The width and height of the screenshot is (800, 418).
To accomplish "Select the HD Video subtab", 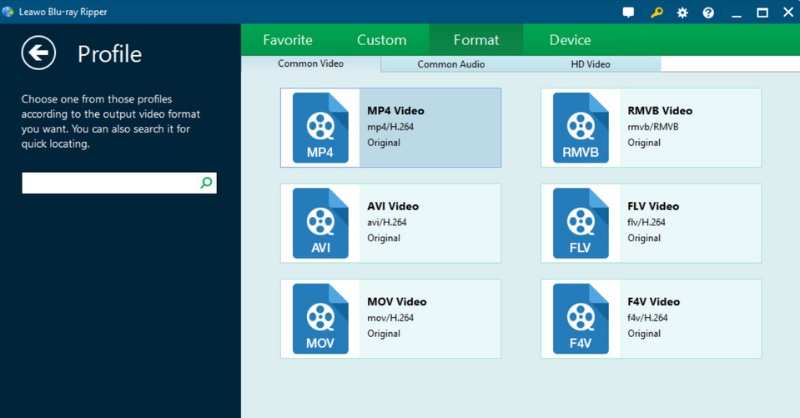I will pyautogui.click(x=590, y=64).
